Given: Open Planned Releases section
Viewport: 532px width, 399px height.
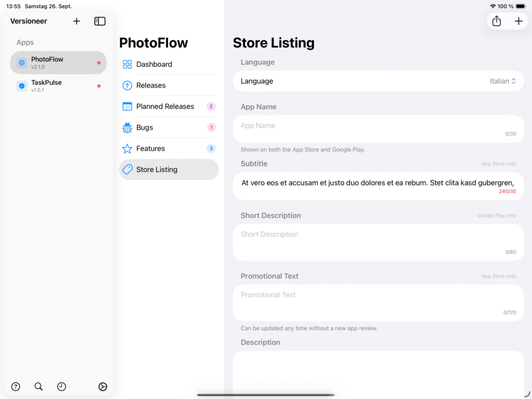Looking at the screenshot, I should (169, 107).
